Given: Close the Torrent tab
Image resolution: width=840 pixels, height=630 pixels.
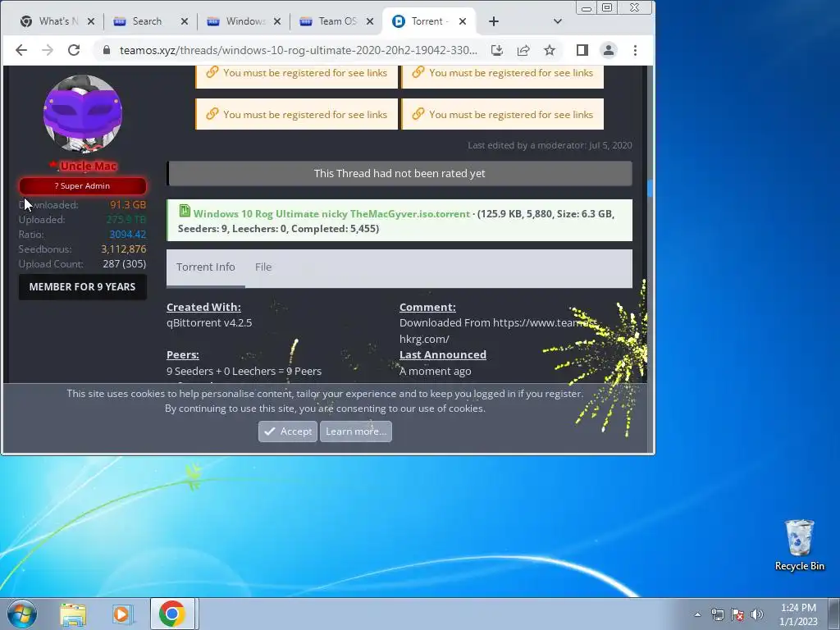Looking at the screenshot, I should click(x=463, y=21).
